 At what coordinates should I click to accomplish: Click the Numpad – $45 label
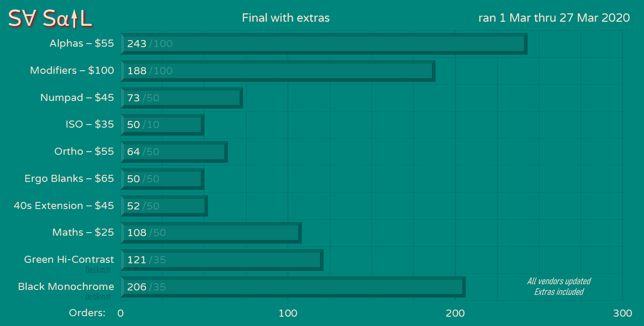[77, 97]
